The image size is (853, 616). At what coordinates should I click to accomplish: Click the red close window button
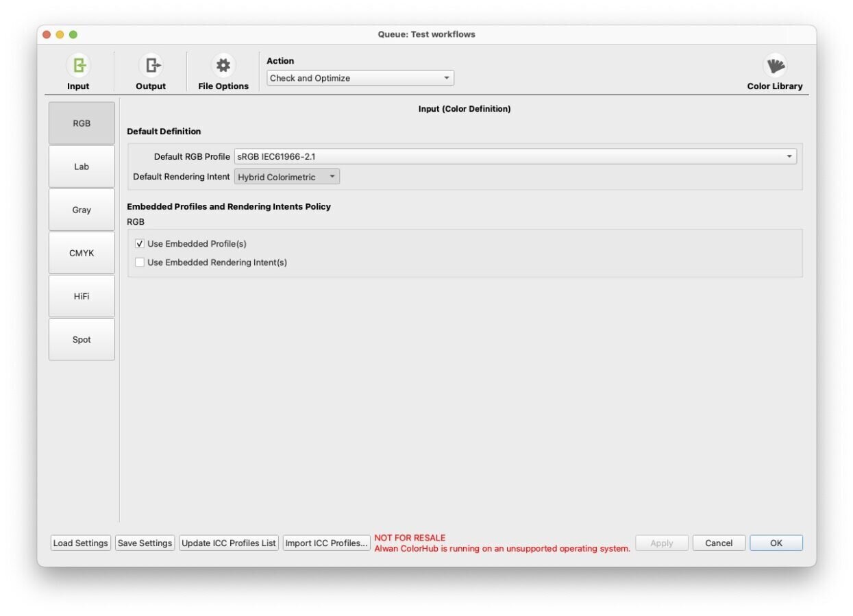point(47,34)
